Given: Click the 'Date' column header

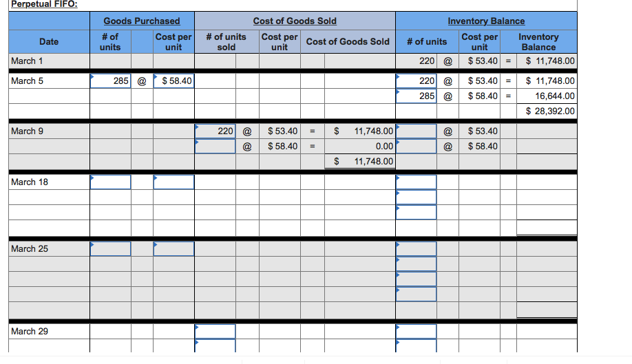Looking at the screenshot, I should [49, 41].
